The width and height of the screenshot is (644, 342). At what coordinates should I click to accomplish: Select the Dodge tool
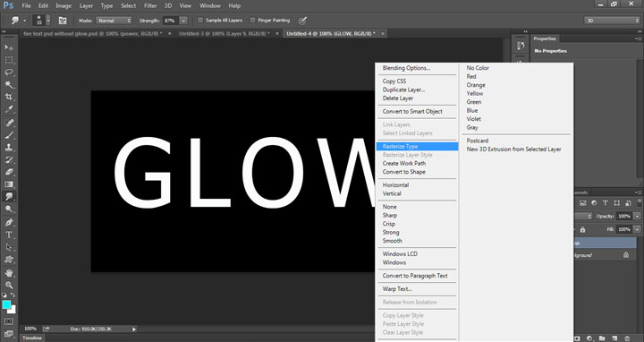coord(9,209)
